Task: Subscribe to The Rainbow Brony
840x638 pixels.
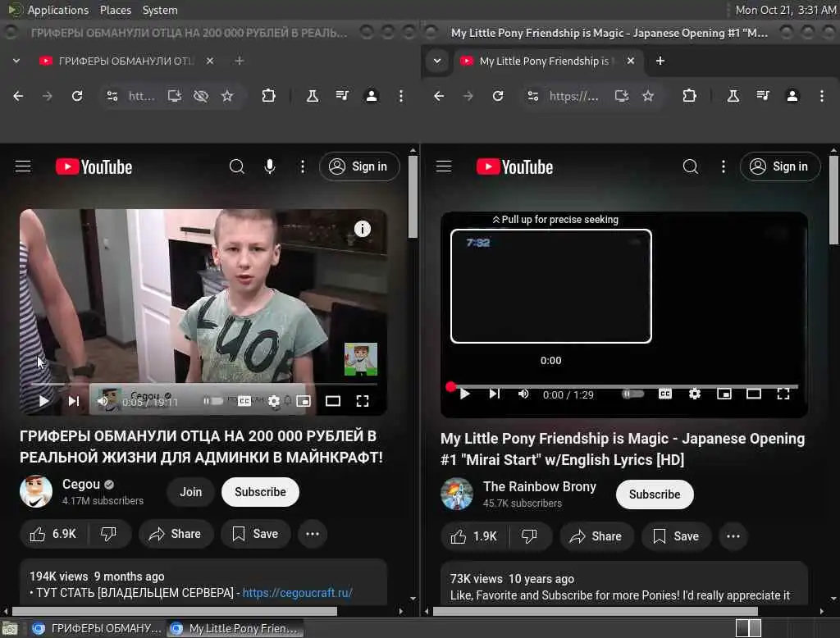Action: (x=655, y=494)
